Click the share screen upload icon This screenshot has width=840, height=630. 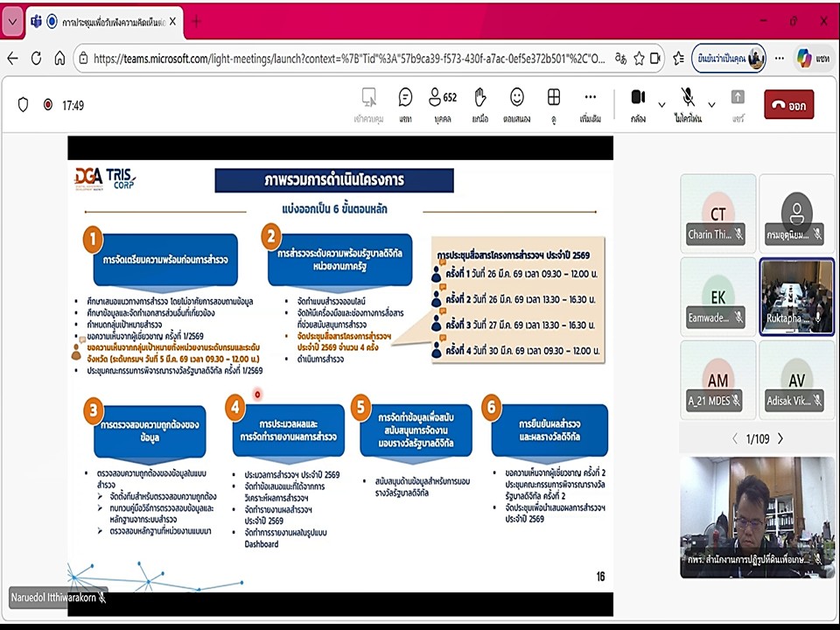click(x=738, y=103)
